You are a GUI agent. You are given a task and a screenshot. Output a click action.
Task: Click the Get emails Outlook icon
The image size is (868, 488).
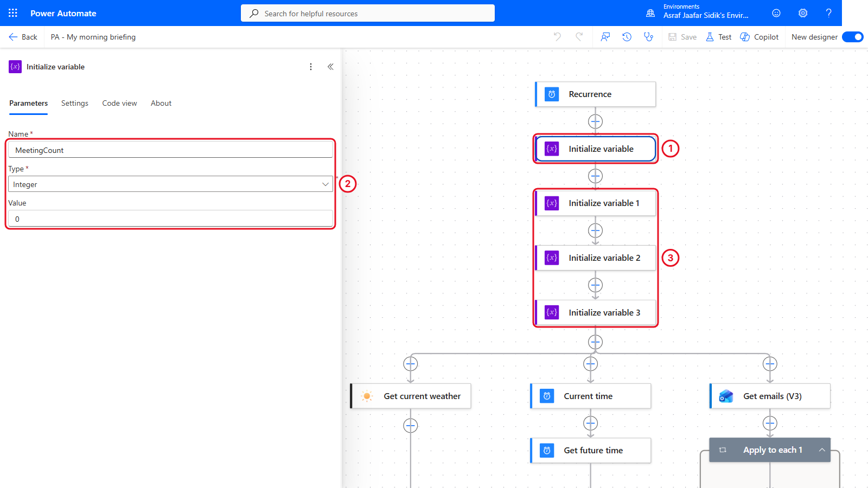(x=726, y=396)
